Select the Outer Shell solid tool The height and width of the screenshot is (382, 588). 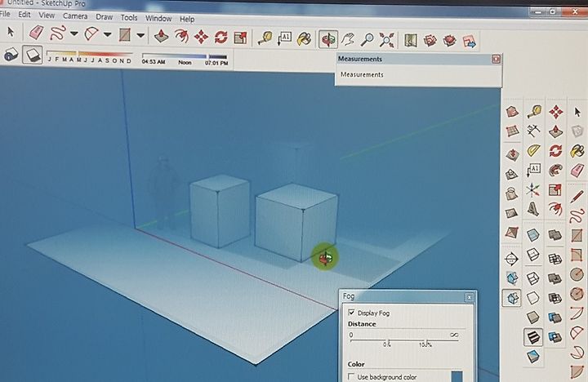[x=555, y=235]
